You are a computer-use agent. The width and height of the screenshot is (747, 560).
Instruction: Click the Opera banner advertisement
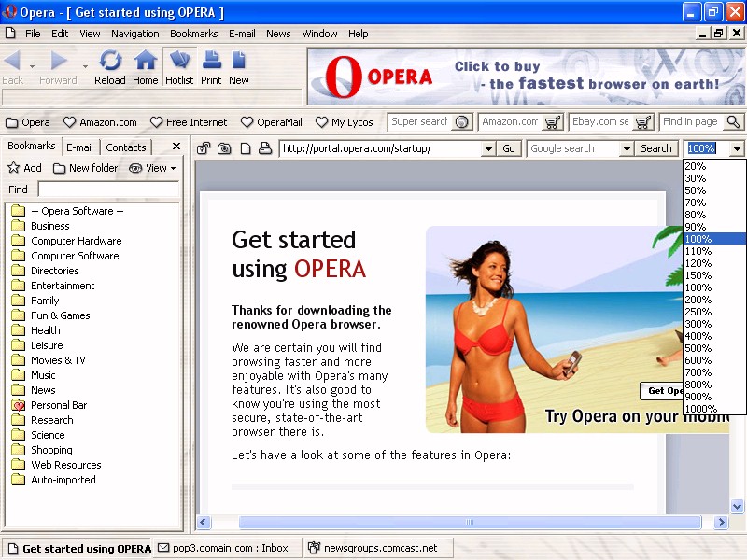coord(526,77)
